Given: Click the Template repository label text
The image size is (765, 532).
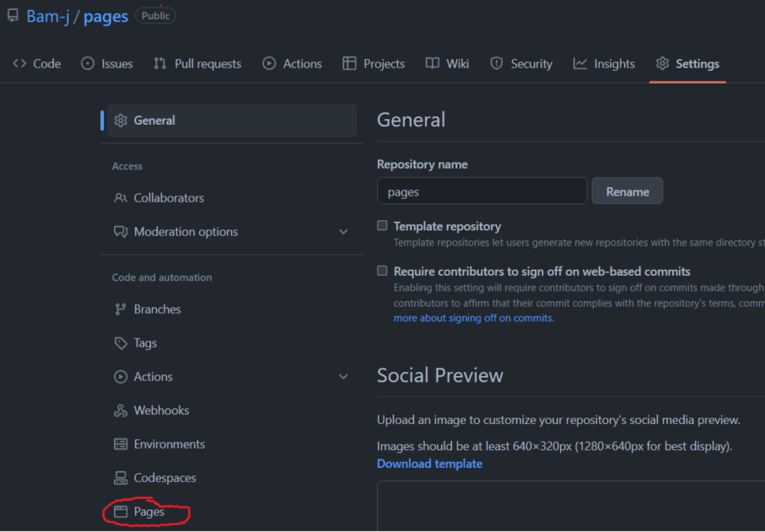Looking at the screenshot, I should click(447, 226).
